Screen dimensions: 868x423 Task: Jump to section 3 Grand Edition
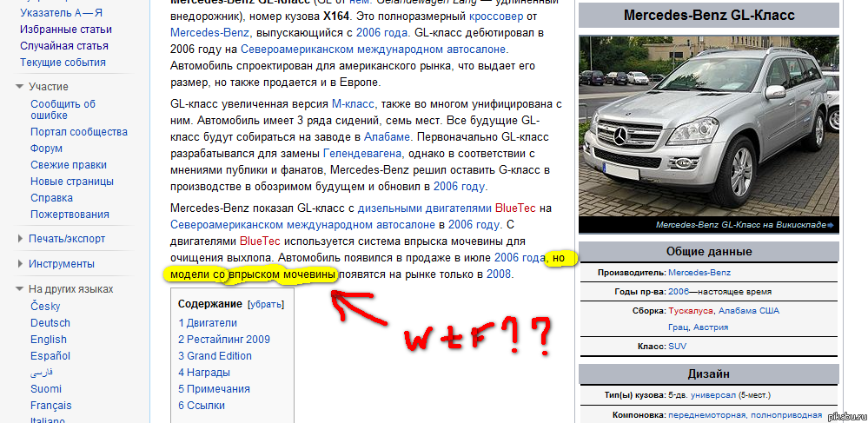click(x=215, y=355)
